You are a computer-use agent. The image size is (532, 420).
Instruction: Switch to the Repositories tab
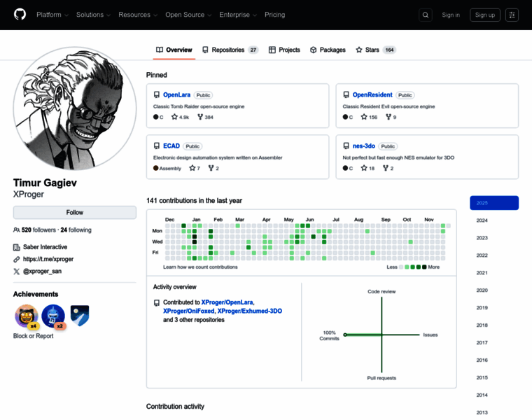pos(230,50)
